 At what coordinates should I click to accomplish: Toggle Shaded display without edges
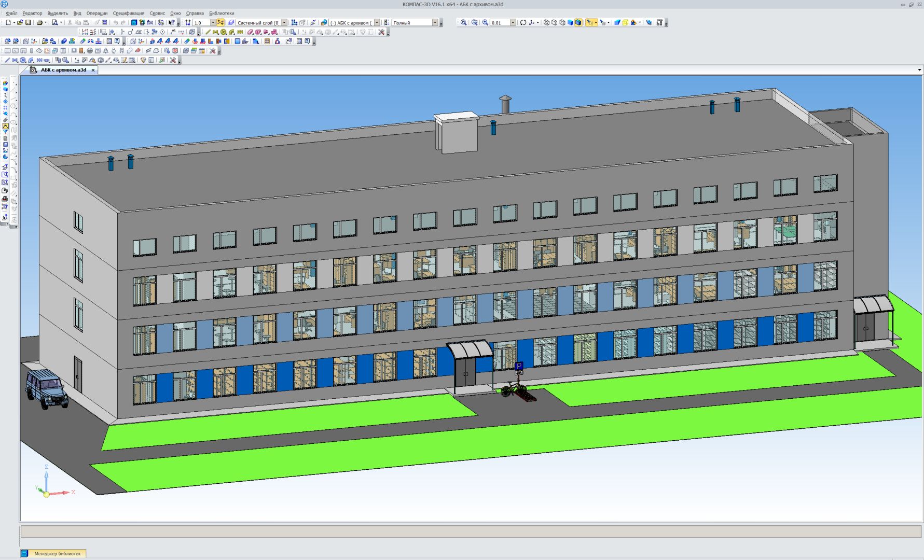(570, 23)
